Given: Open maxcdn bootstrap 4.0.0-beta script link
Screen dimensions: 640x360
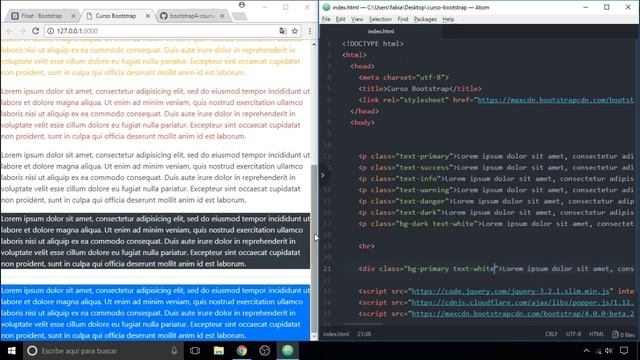Looking at the screenshot, I should (x=522, y=314).
